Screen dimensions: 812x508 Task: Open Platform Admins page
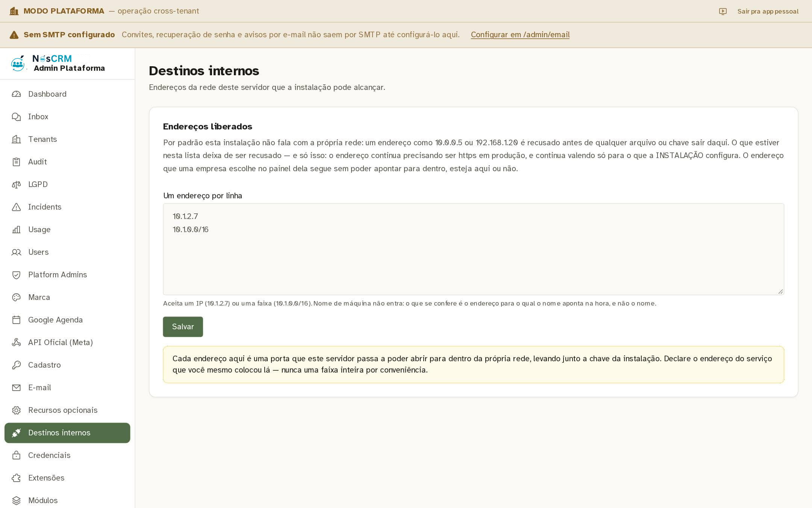click(x=67, y=275)
